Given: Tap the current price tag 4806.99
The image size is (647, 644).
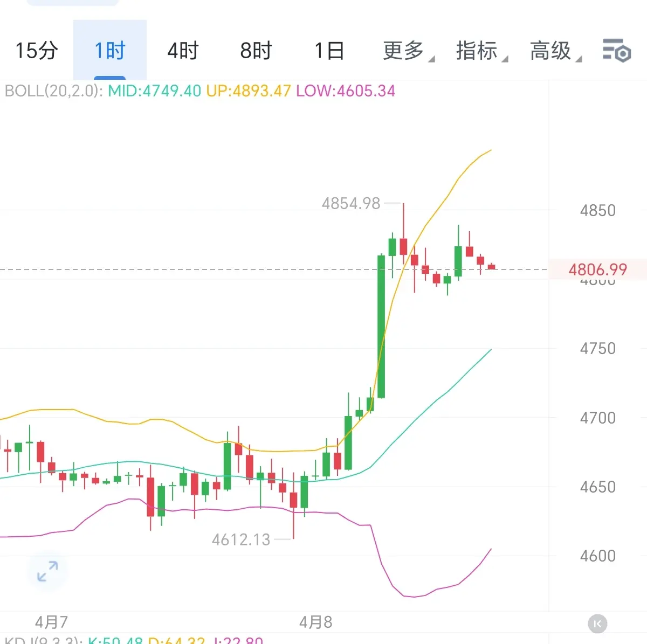Looking at the screenshot, I should 598,269.
